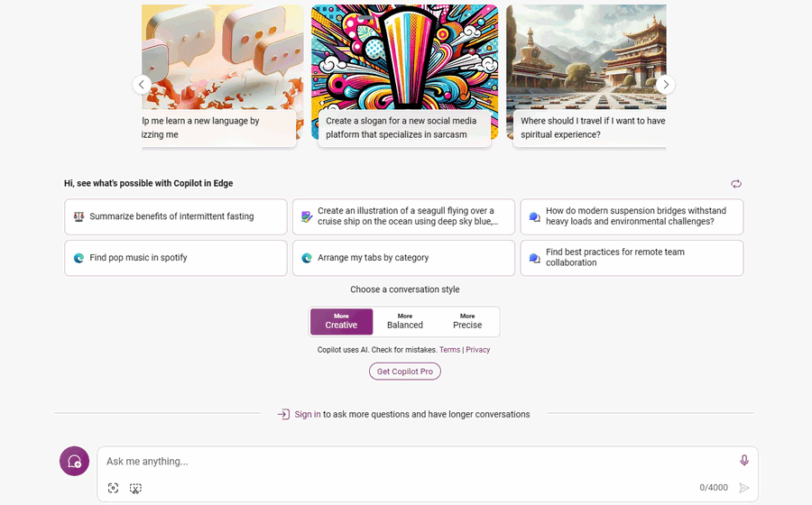Refresh the suggestion prompts icon
The image size is (812, 505).
(736, 184)
